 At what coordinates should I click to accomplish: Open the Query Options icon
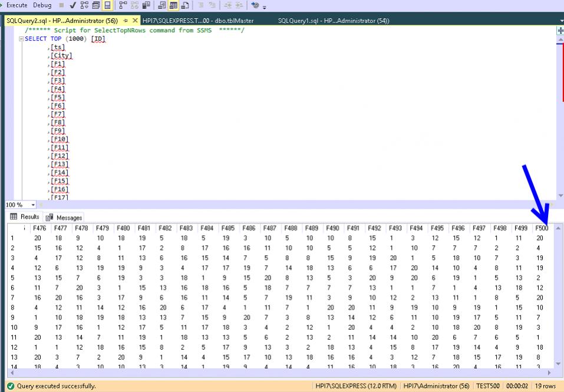click(x=96, y=5)
